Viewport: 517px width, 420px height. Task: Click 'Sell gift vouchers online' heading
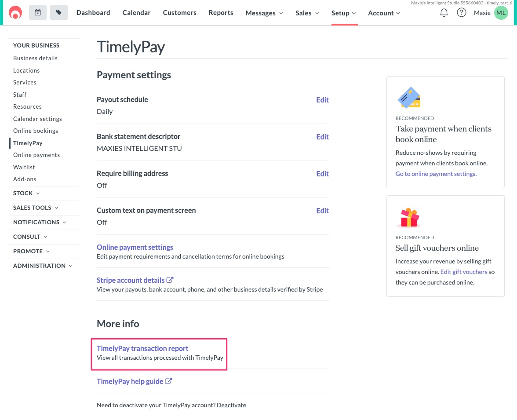[x=437, y=248]
